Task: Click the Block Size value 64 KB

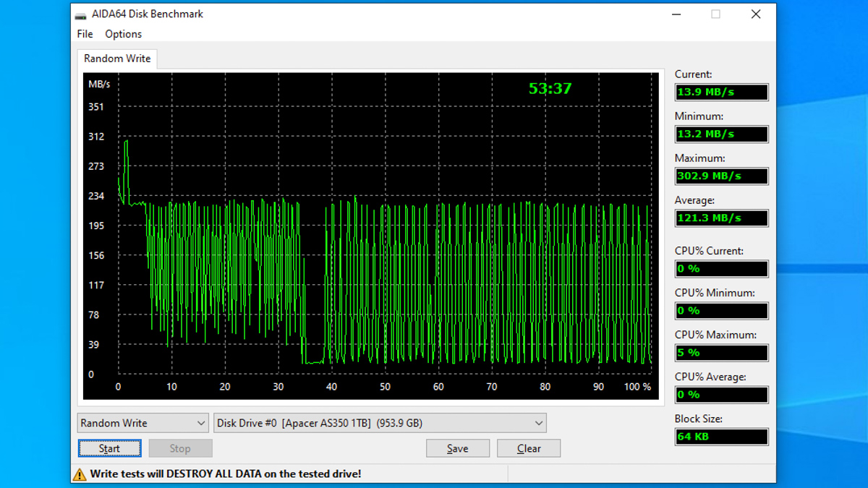Action: click(721, 436)
